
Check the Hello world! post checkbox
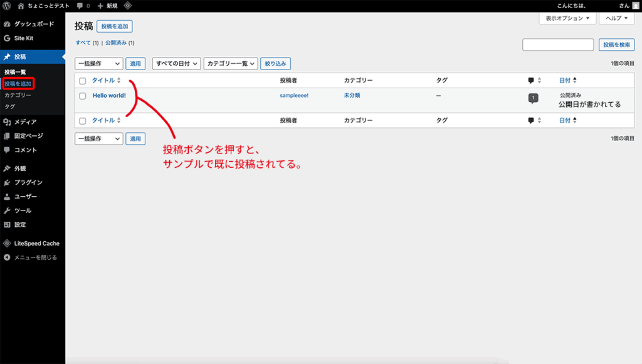click(x=82, y=96)
